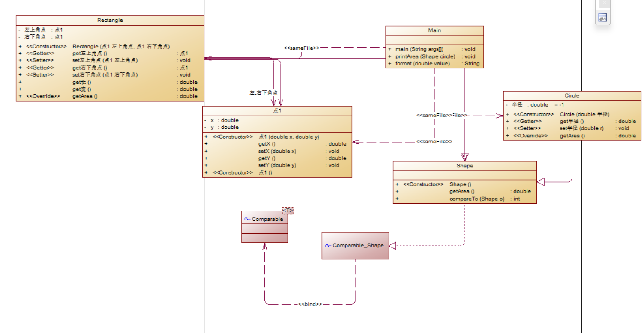Select the Circle class title

pyautogui.click(x=572, y=95)
